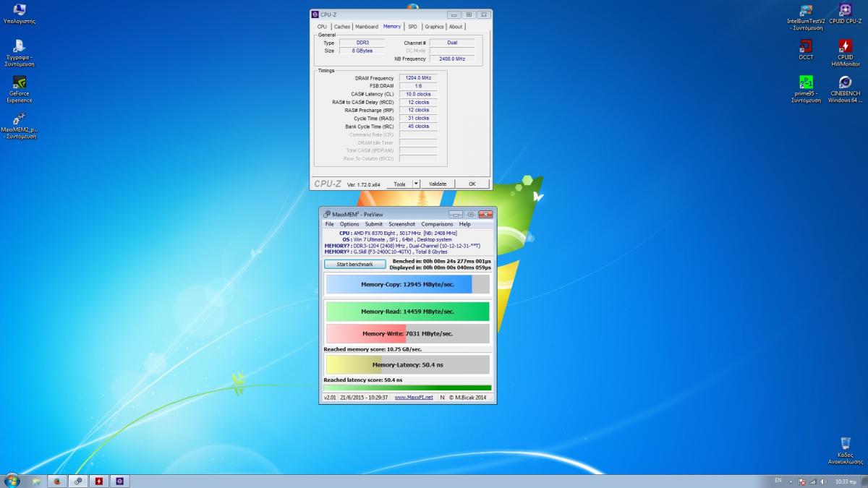This screenshot has width=868, height=488.
Task: Select the prime95 desktop shortcut
Action: click(x=806, y=90)
